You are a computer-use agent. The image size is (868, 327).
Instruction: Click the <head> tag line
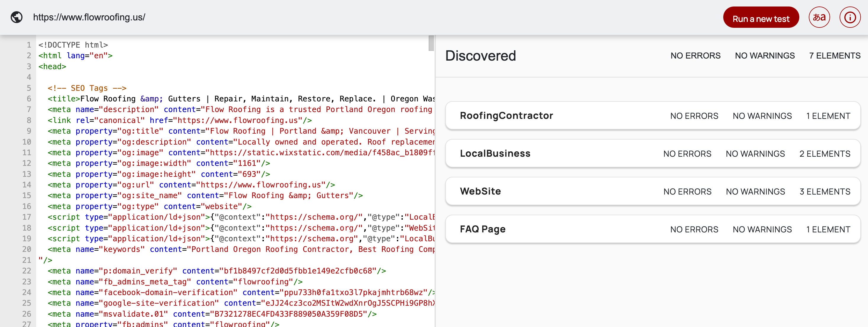click(x=52, y=66)
